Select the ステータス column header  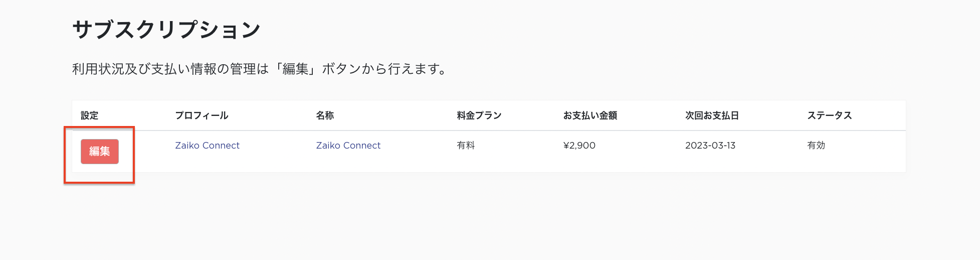829,115
